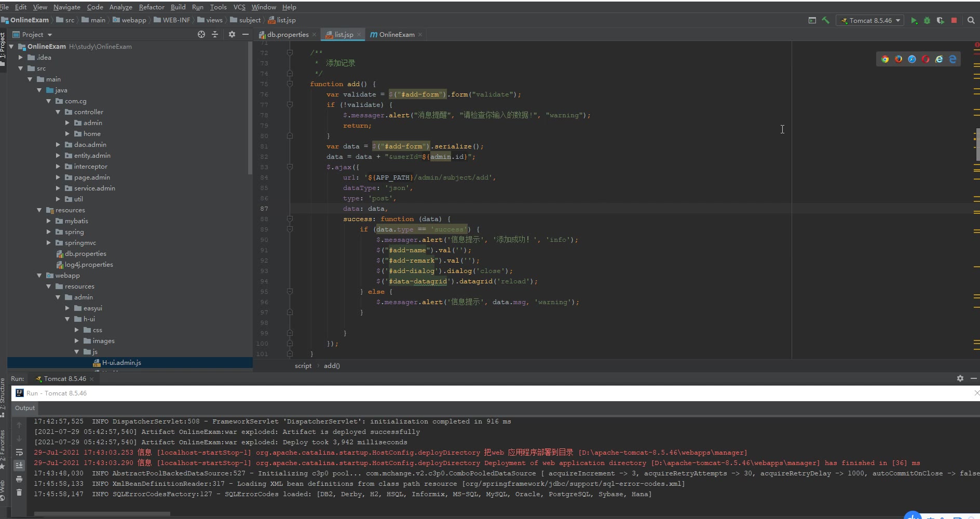Collapse the controller package node
The height and width of the screenshot is (519, 980).
[x=58, y=112]
